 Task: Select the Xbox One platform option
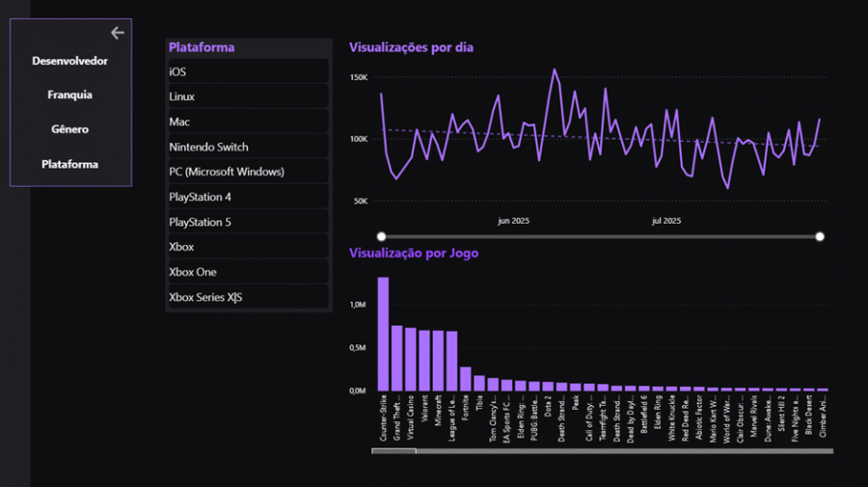[x=248, y=273]
